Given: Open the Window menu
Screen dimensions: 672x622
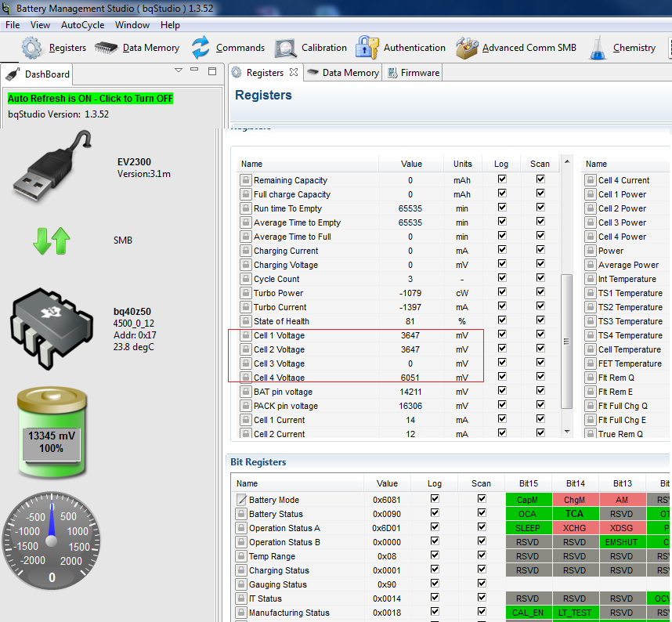Looking at the screenshot, I should [x=132, y=25].
